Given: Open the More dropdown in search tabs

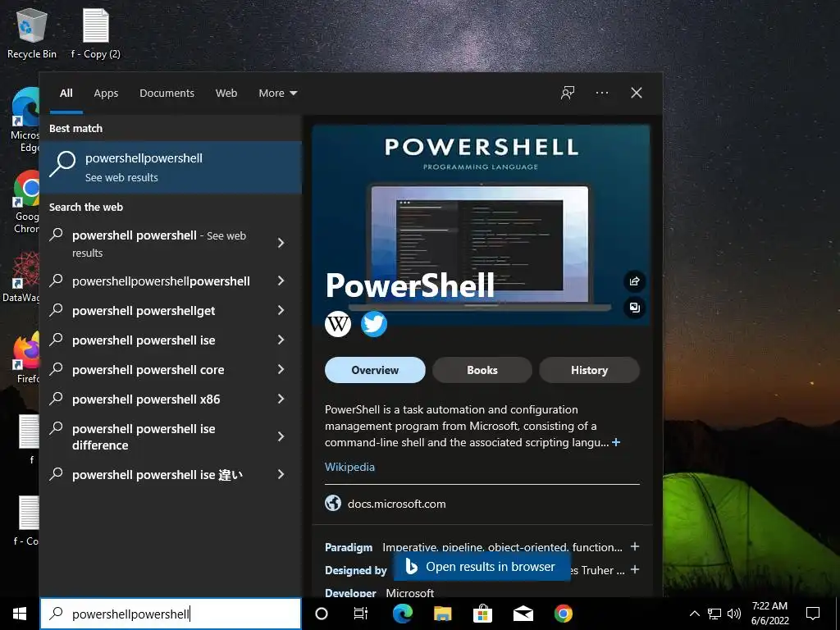Looking at the screenshot, I should tap(277, 94).
